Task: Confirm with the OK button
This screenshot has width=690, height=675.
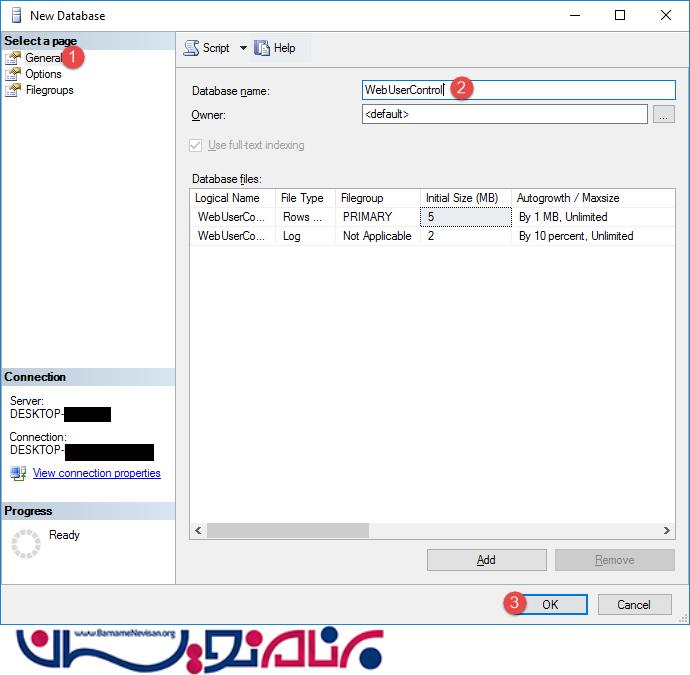Action: [550, 605]
